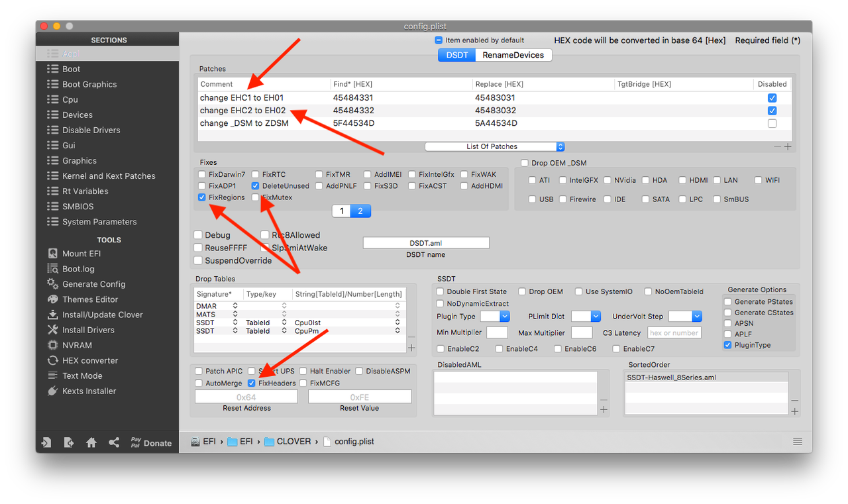Check Disabled for _DSM to ZDSM patch
The width and height of the screenshot is (848, 504).
click(x=772, y=123)
